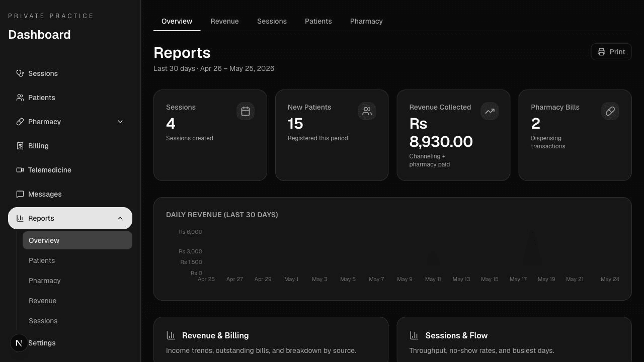The height and width of the screenshot is (362, 644).
Task: Click the chat bubble icon beside Messages
Action: tap(20, 194)
